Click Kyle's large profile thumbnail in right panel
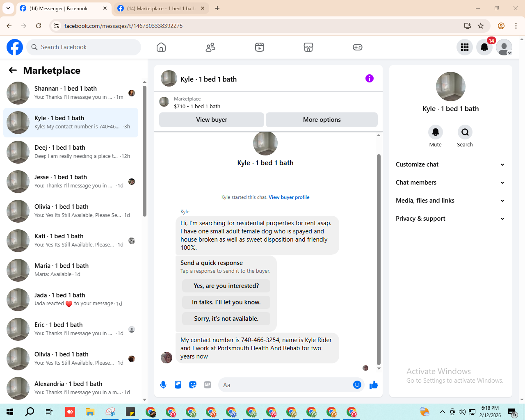The height and width of the screenshot is (420, 525). tap(451, 87)
